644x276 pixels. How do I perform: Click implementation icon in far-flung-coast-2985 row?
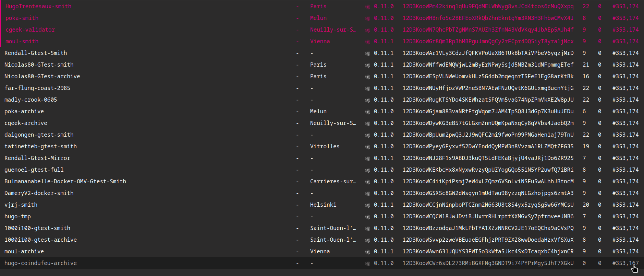367,89
